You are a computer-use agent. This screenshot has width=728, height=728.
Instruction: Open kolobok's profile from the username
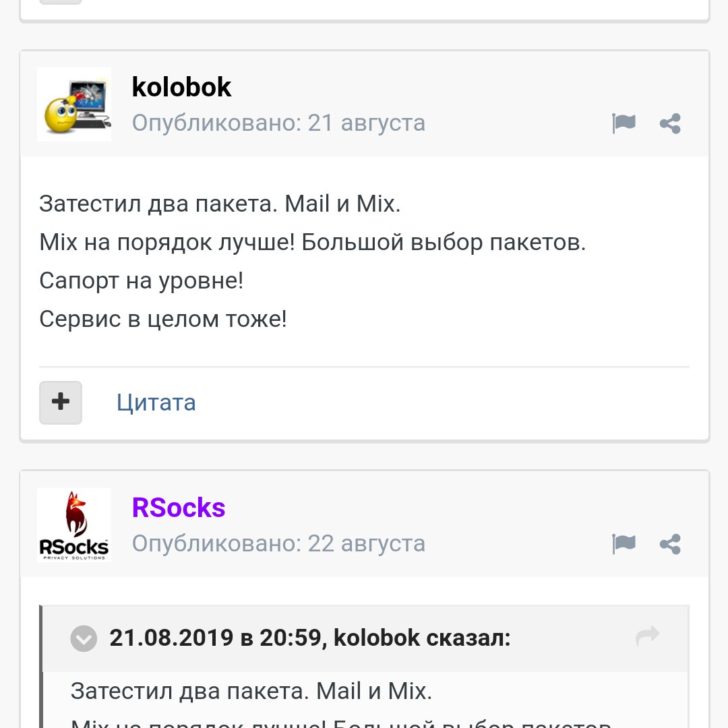click(x=181, y=87)
